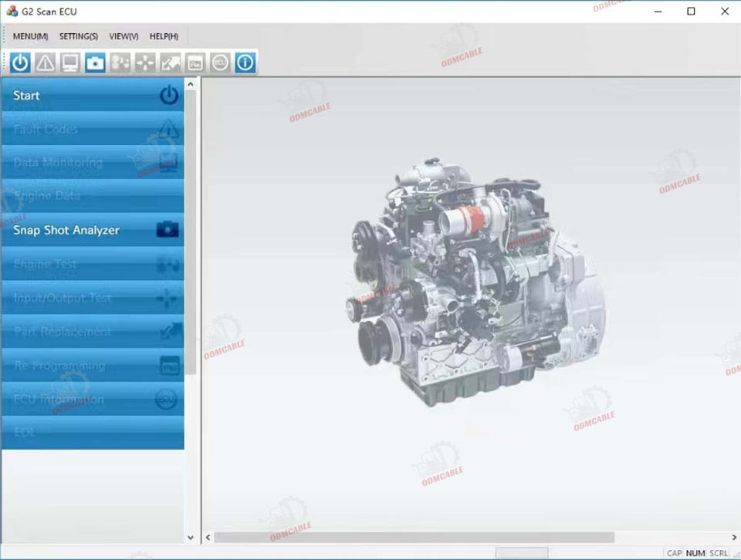Open the VIEW(V) menu
Image resolution: width=741 pixels, height=560 pixels.
[x=123, y=36]
